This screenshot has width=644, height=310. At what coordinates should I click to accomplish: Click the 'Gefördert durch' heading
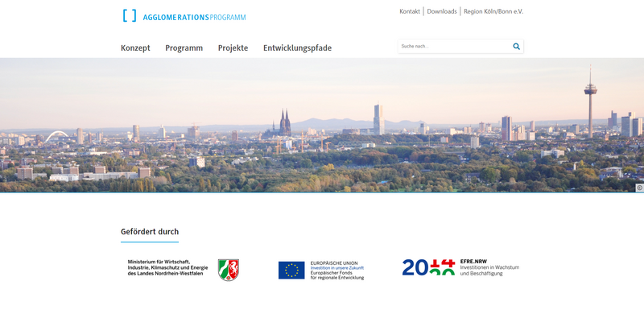pos(150,232)
